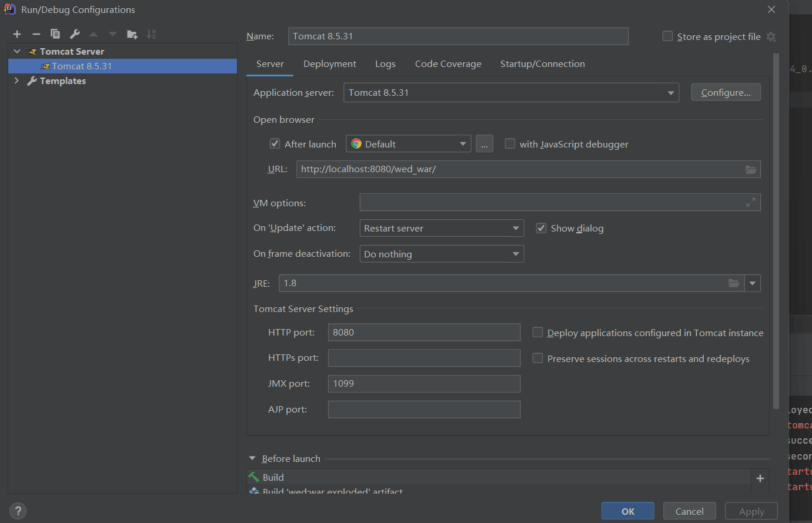Open the Default browser dropdown

(x=409, y=144)
